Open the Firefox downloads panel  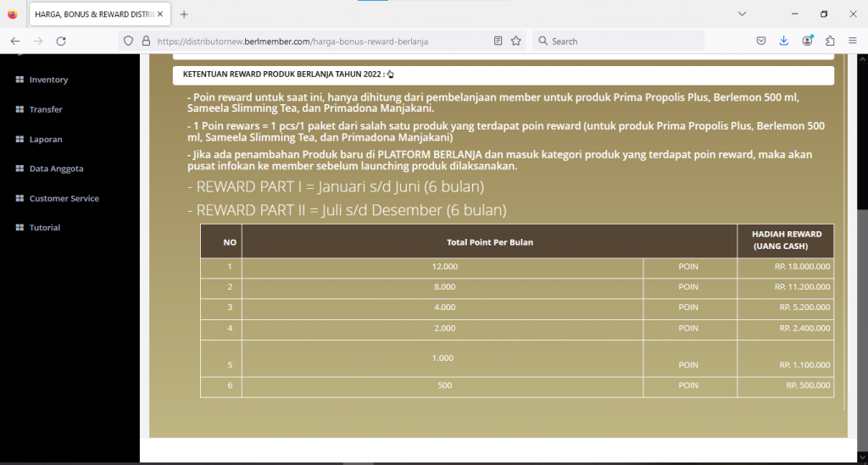coord(784,41)
